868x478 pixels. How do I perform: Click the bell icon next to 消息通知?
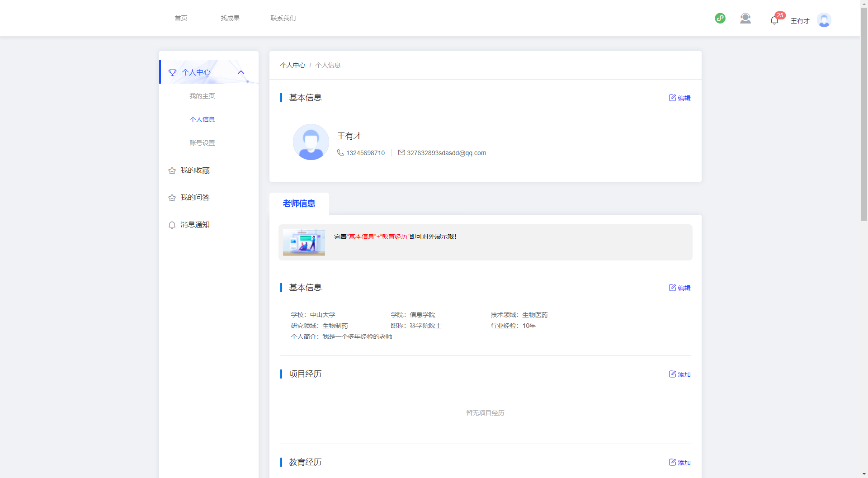(x=172, y=225)
